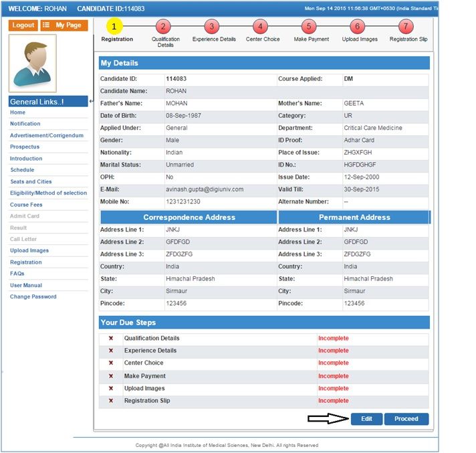Click the greyed Admit Card link
476x453 pixels.
25,216
